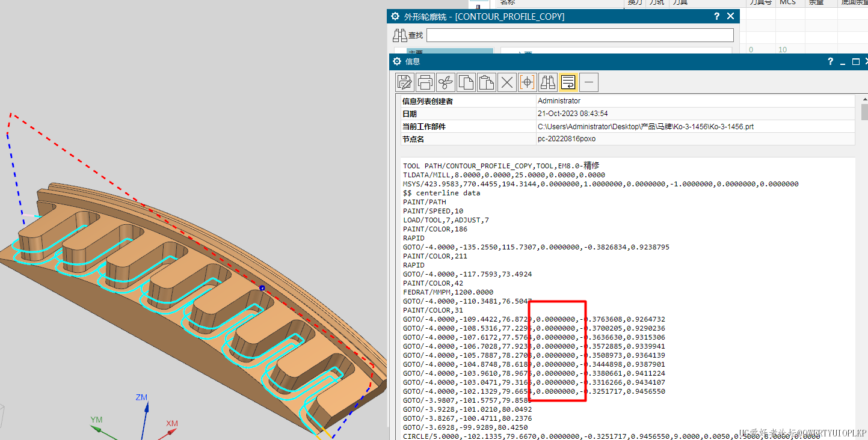Click the GOTO/-3.9807,-101.5757 line
The height and width of the screenshot is (440, 868).
[467, 400]
